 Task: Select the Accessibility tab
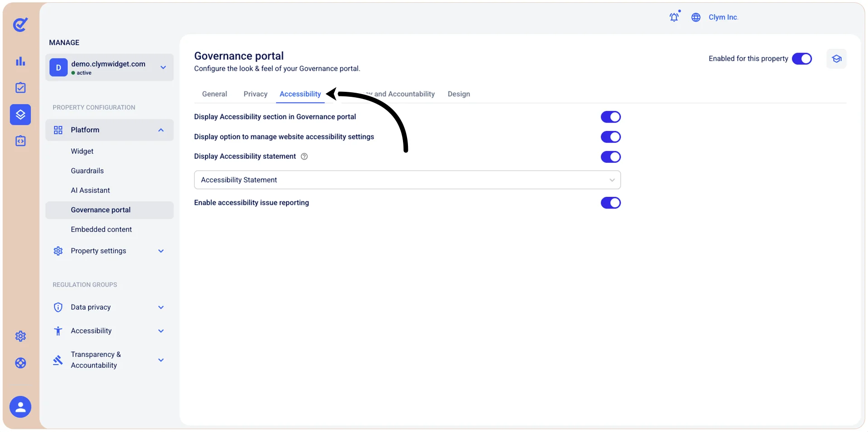pyautogui.click(x=300, y=94)
